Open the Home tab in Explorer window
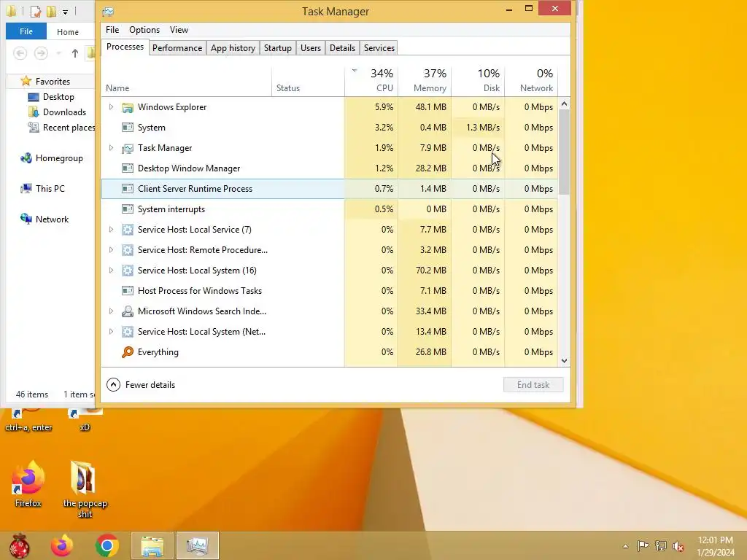Image resolution: width=747 pixels, height=560 pixels. pos(68,32)
